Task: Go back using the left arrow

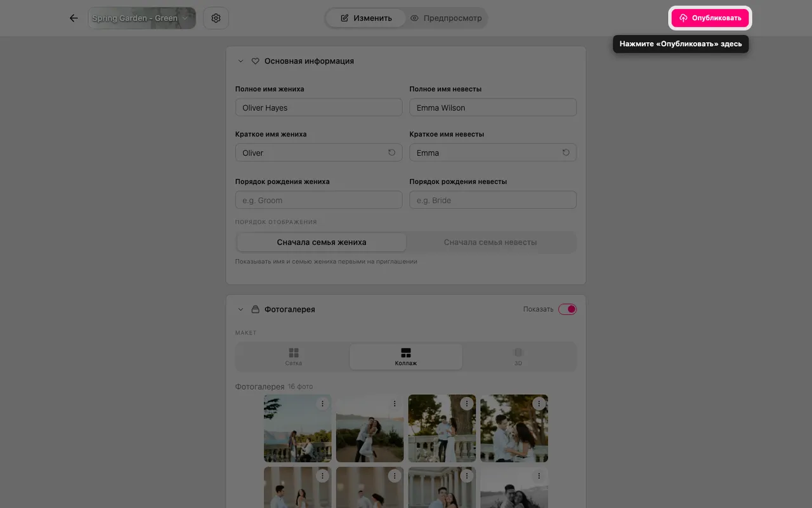Action: tap(74, 18)
